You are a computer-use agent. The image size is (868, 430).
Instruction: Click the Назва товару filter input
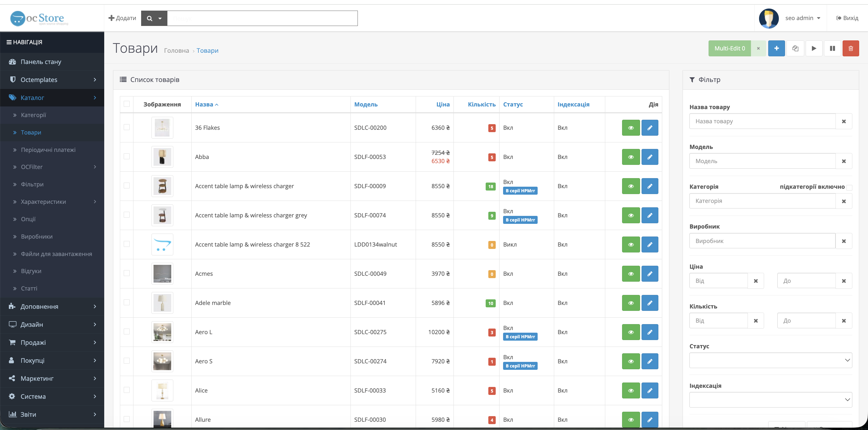(762, 121)
